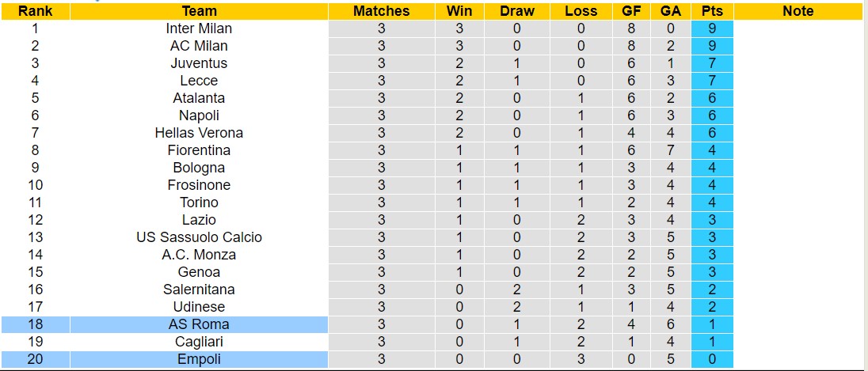
Task: Open the Inter Milan team link
Action: pos(199,28)
